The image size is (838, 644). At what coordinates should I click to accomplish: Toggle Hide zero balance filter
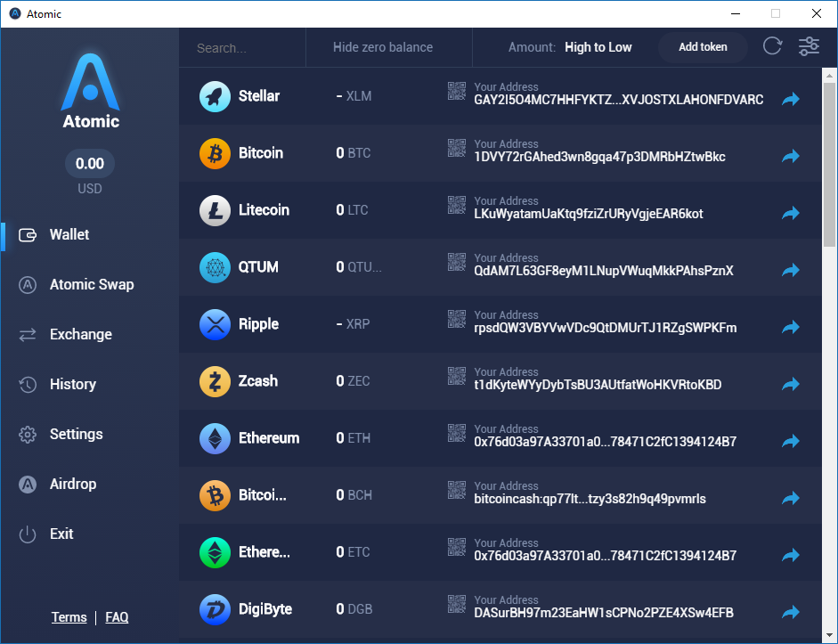[383, 47]
